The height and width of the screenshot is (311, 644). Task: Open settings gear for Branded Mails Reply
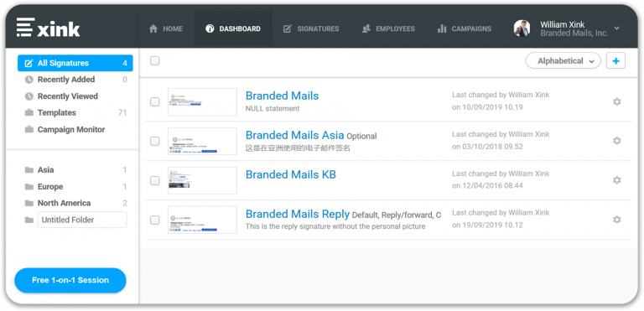point(616,220)
